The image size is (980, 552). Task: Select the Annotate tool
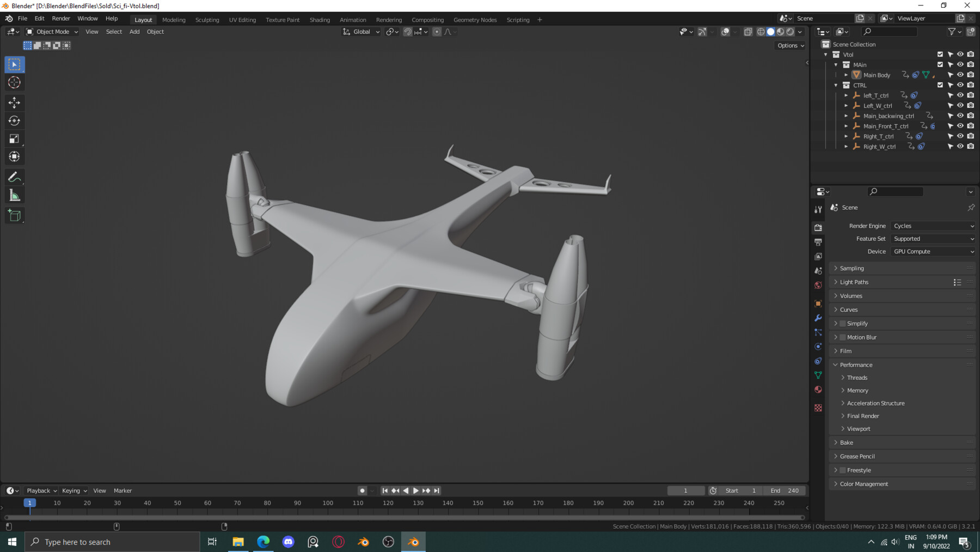coord(14,176)
